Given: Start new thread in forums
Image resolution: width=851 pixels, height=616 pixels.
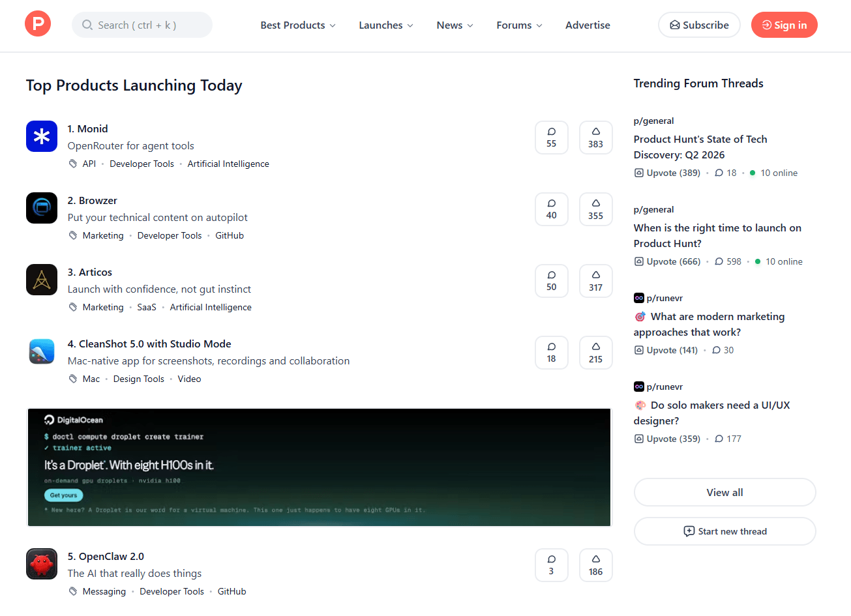Looking at the screenshot, I should [x=724, y=531].
